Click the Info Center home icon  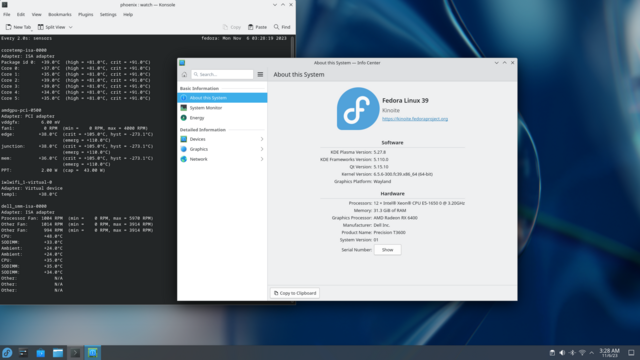click(x=184, y=74)
